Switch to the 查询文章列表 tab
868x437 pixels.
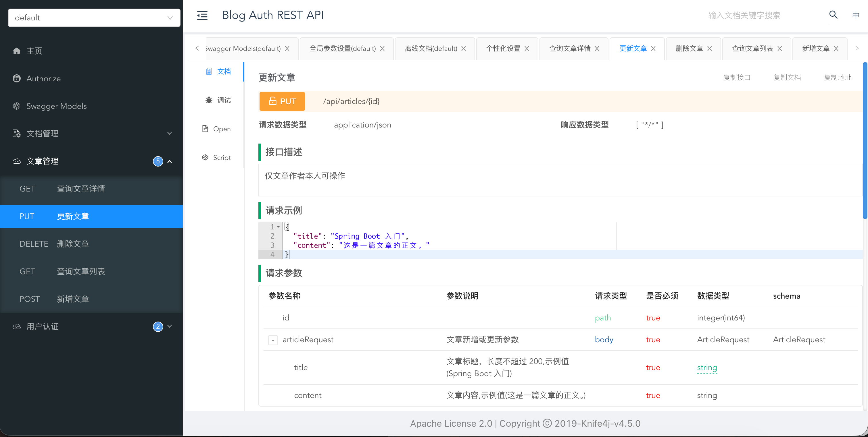(752, 49)
